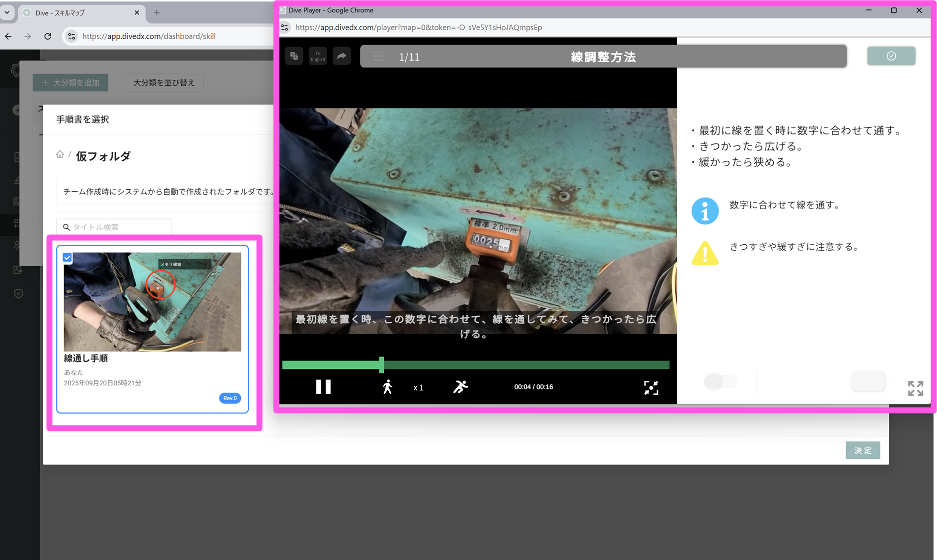Switch language with the To English button
The width and height of the screenshot is (937, 560).
click(x=318, y=56)
